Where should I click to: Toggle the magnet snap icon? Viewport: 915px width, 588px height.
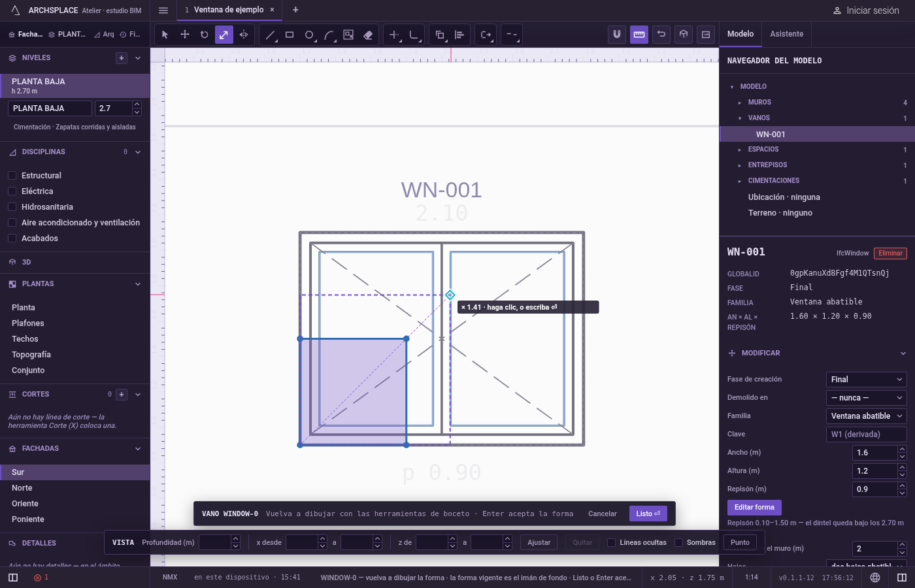616,35
